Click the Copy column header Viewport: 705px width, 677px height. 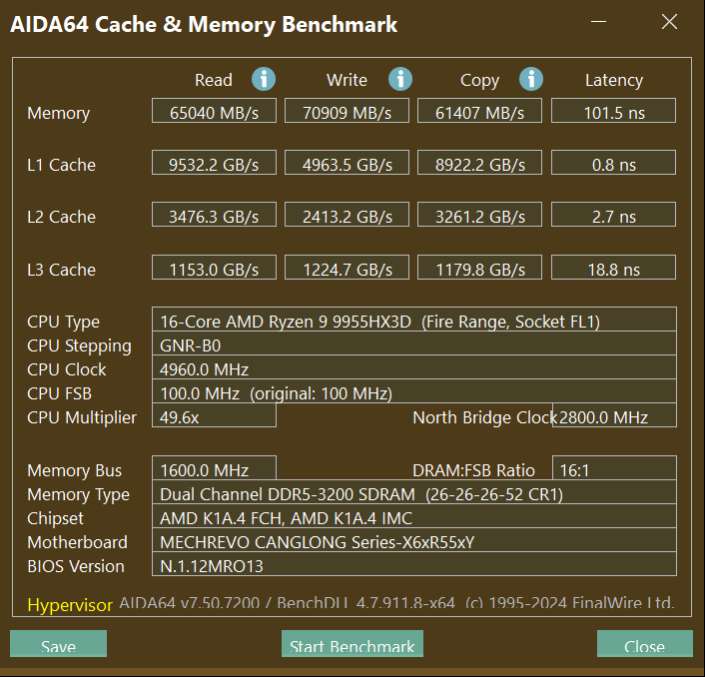click(x=479, y=81)
